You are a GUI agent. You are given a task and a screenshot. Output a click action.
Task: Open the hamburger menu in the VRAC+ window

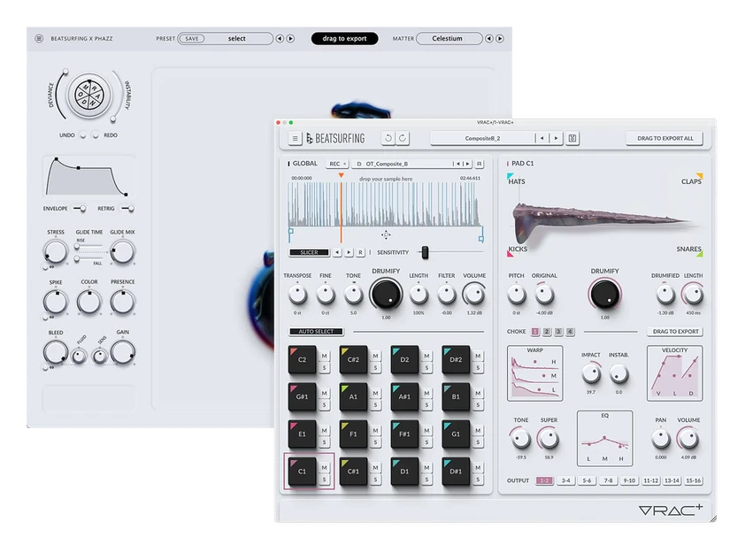(295, 138)
